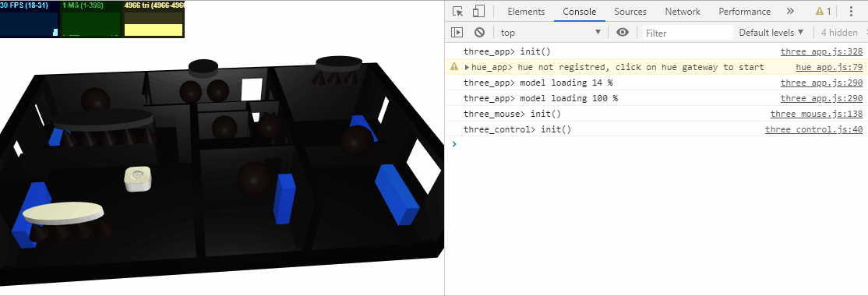Open the three_app.js:328 source link
This screenshot has height=296, width=868.
pos(821,52)
